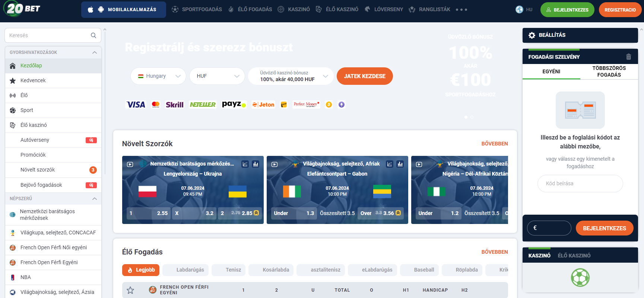Click the 20Bet logo
The image size is (644, 298).
pos(22,9)
